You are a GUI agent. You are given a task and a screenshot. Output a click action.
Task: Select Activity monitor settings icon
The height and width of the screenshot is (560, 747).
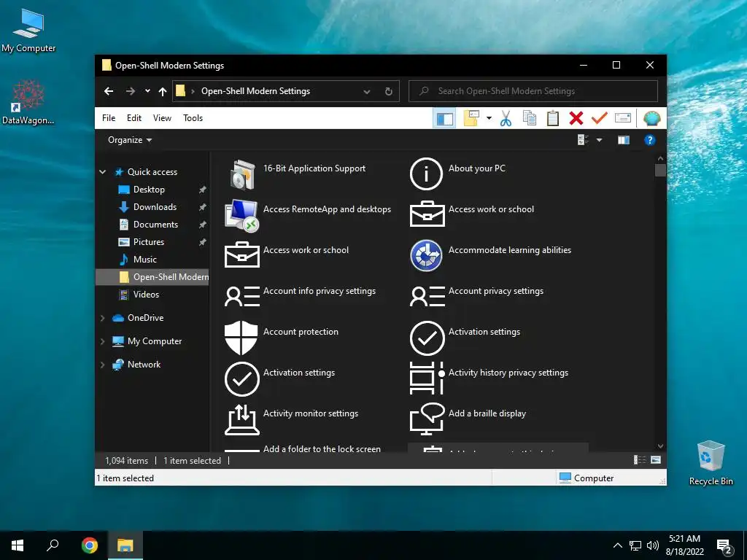pyautogui.click(x=242, y=419)
